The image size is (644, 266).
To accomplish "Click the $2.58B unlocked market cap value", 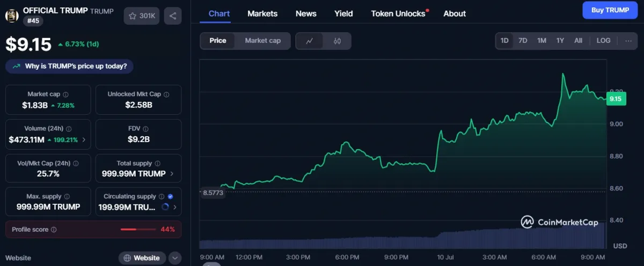I will pos(138,105).
